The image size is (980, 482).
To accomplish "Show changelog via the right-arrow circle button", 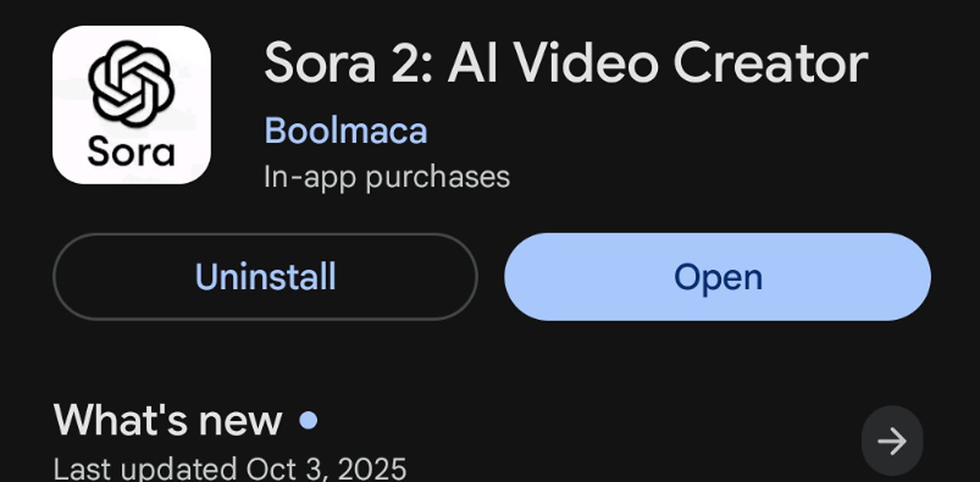I will 892,441.
